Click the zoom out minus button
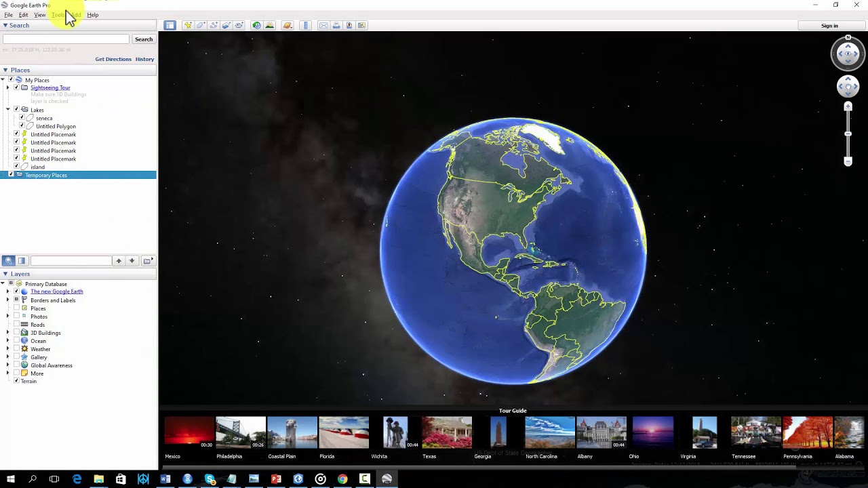 (x=848, y=161)
